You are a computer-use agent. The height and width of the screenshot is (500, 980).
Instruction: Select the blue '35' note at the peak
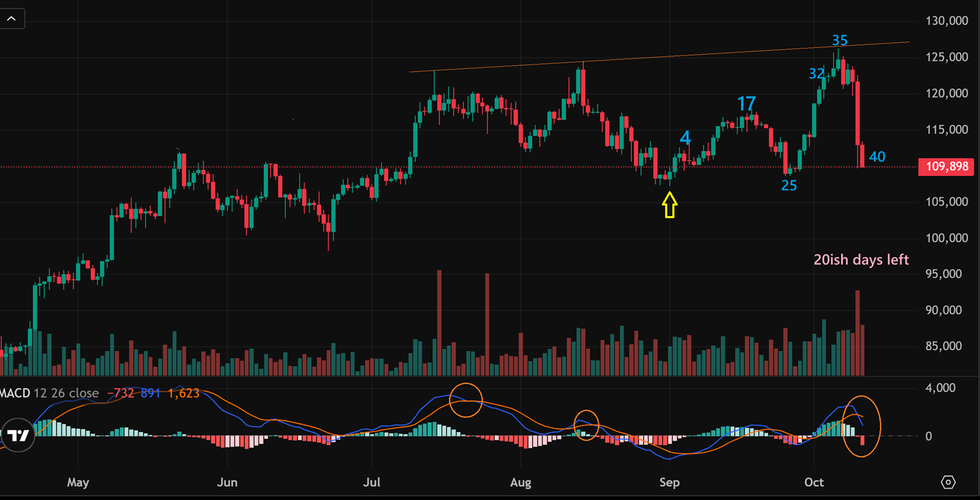[840, 41]
